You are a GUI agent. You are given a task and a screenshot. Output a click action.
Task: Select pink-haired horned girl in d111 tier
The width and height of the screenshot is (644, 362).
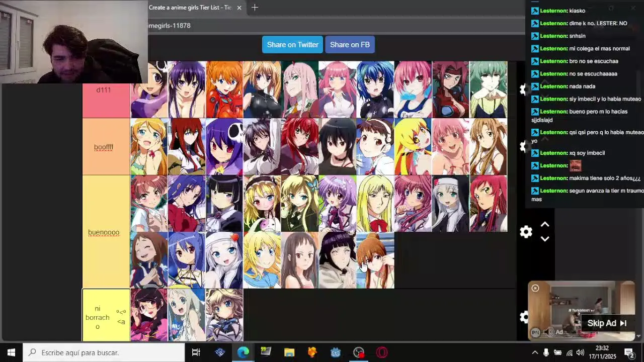click(300, 89)
